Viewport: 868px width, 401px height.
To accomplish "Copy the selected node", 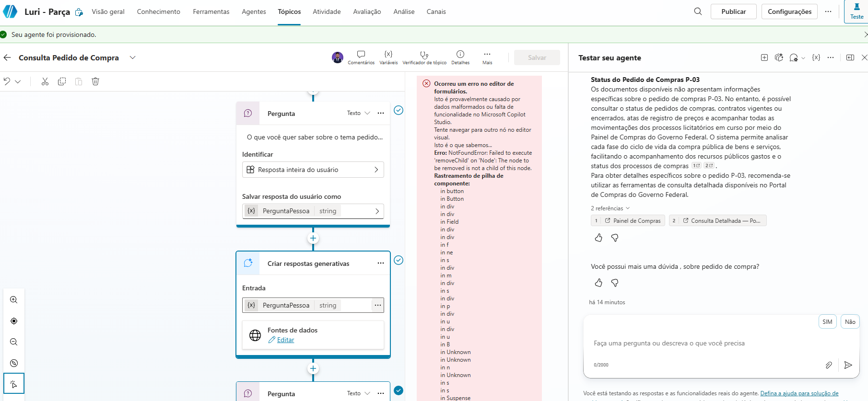I will [x=62, y=81].
